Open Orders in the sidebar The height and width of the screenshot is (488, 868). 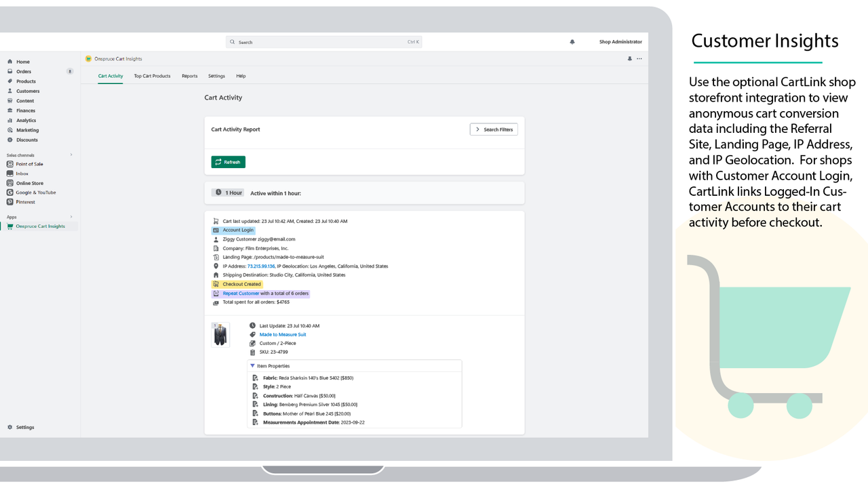click(x=24, y=71)
